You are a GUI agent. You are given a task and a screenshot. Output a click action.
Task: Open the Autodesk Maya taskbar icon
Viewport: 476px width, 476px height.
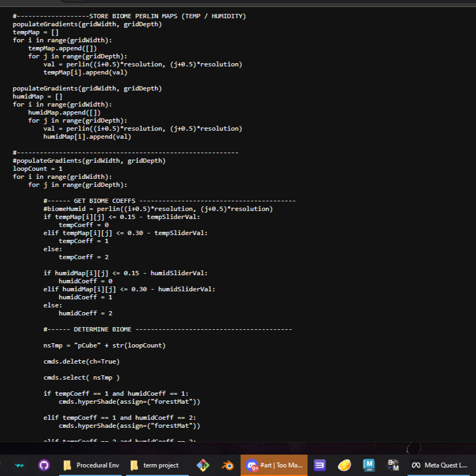pos(369,465)
